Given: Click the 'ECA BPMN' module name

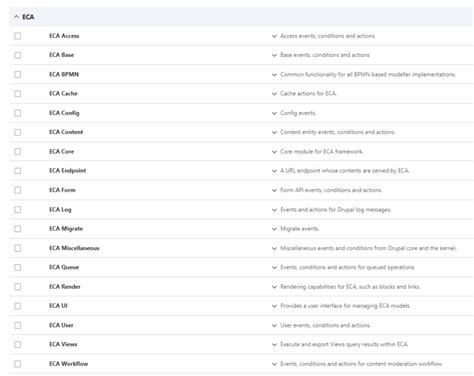Looking at the screenshot, I should click(x=64, y=74).
